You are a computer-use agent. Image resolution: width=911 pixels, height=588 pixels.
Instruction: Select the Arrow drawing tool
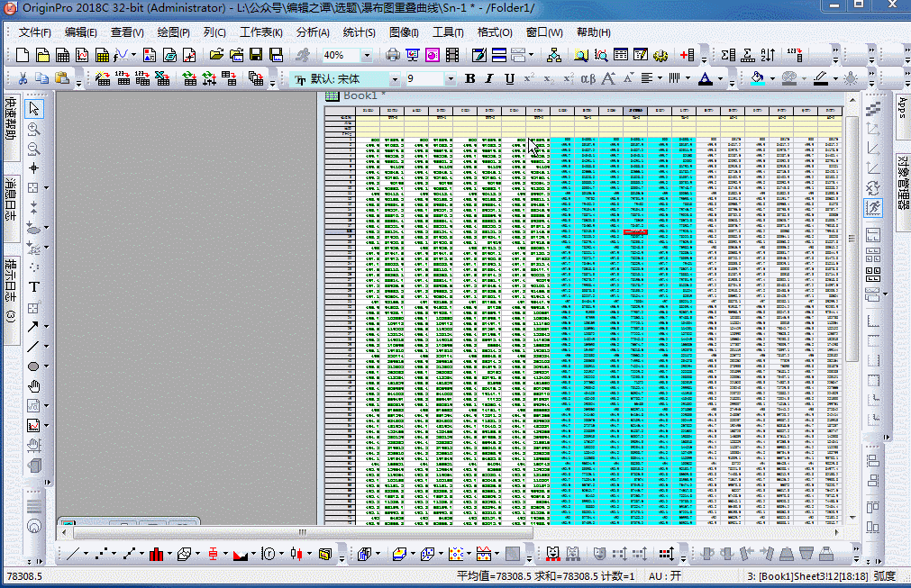tap(34, 327)
